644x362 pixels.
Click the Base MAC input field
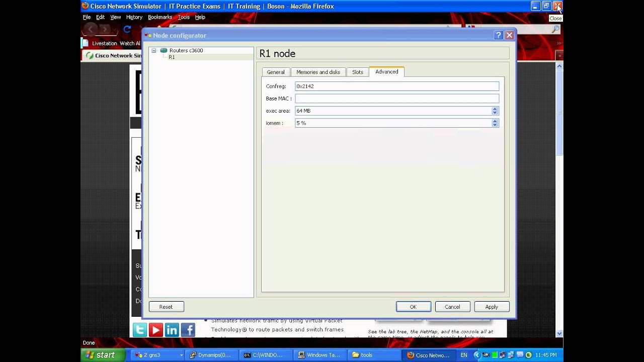coord(397,99)
